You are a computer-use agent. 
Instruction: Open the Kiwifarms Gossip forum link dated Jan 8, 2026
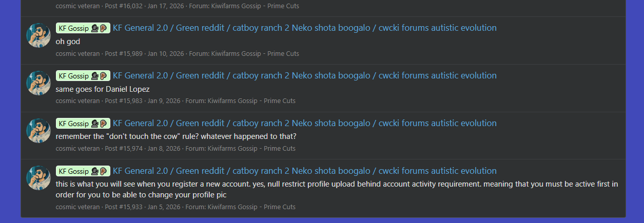[259, 149]
